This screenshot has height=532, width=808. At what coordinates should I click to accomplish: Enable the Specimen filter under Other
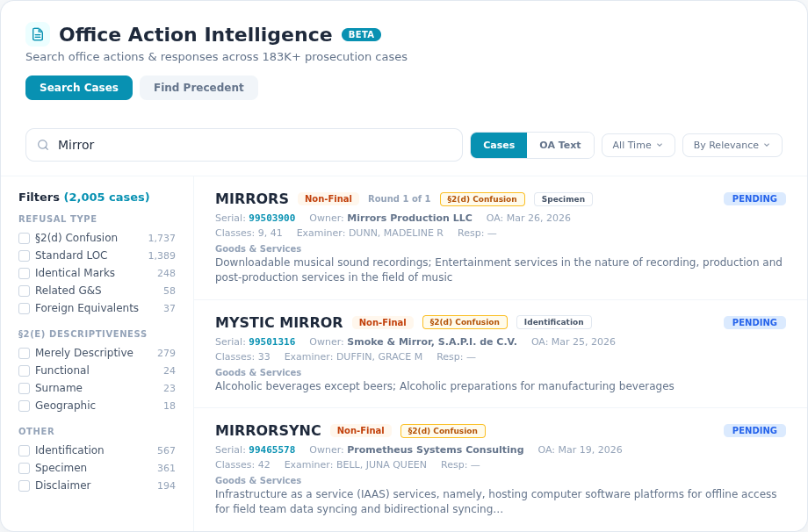24,467
